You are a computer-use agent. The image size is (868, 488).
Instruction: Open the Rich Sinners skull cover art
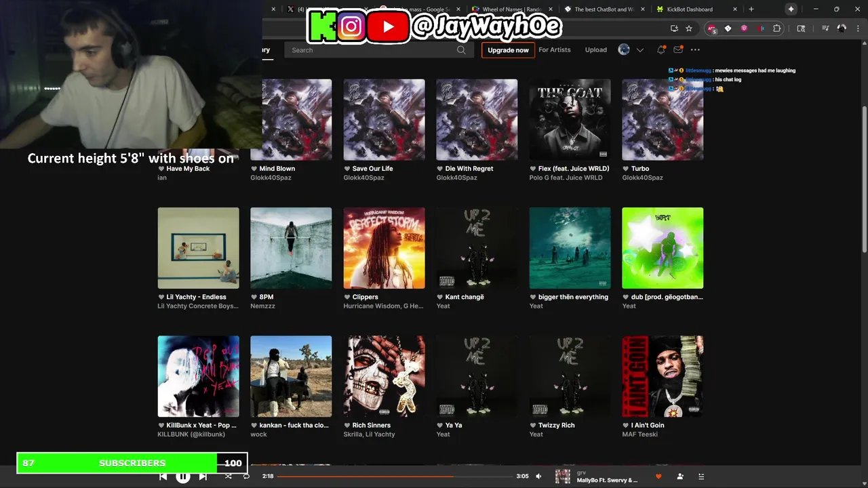click(x=384, y=376)
